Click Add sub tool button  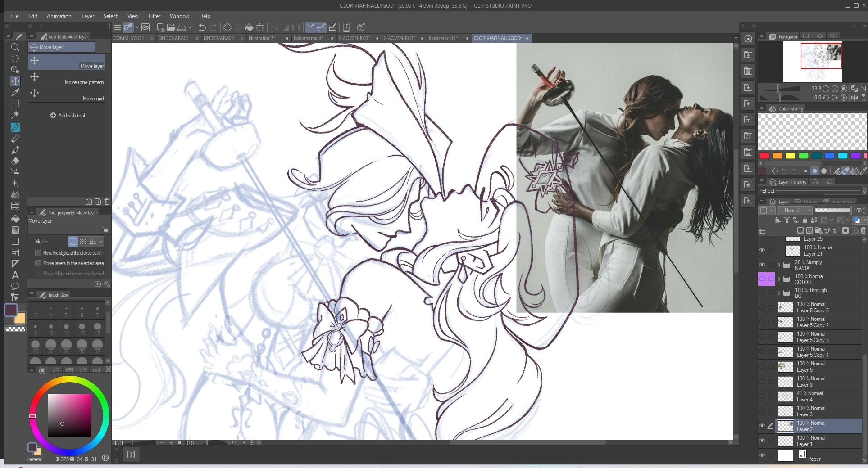(68, 116)
